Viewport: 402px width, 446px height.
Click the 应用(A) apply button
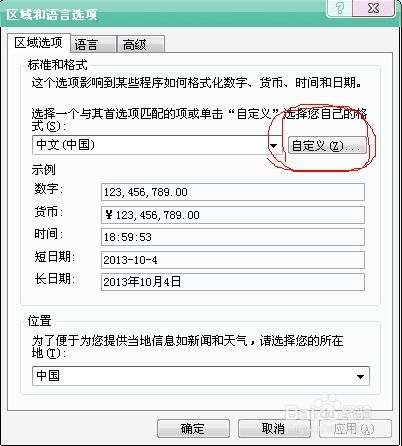point(355,429)
